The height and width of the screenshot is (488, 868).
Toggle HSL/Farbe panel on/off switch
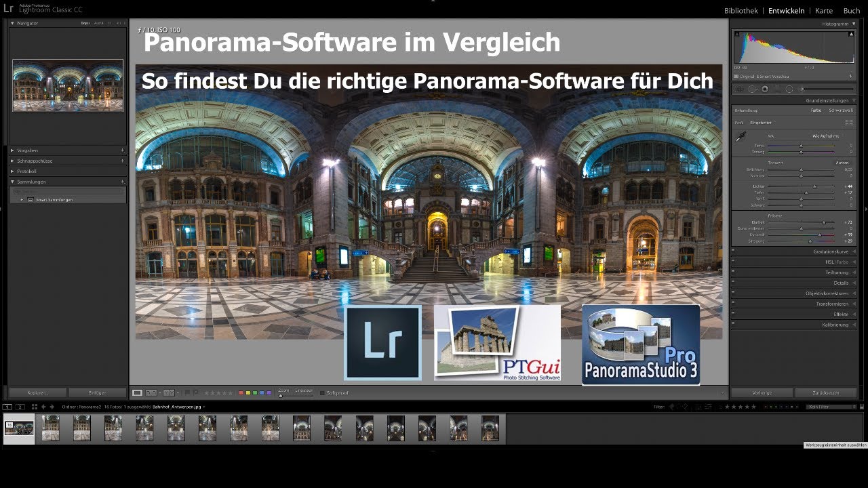pos(733,262)
